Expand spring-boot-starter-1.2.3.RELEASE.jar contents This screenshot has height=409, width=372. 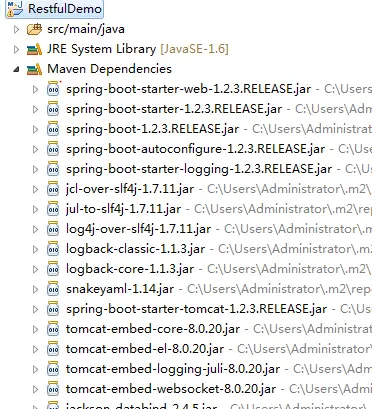pos(35,109)
